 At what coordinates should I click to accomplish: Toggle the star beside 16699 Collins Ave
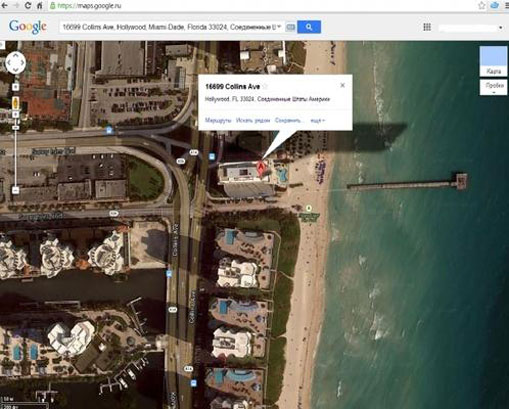265,87
